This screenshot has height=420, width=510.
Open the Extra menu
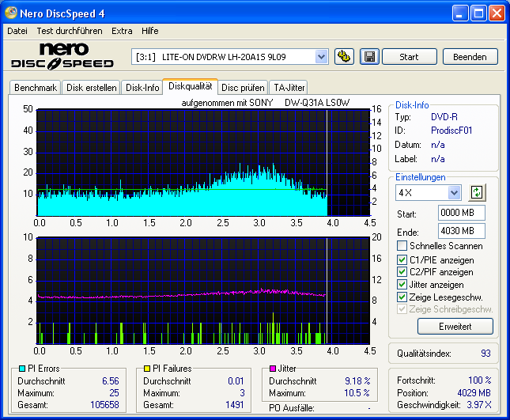[122, 31]
